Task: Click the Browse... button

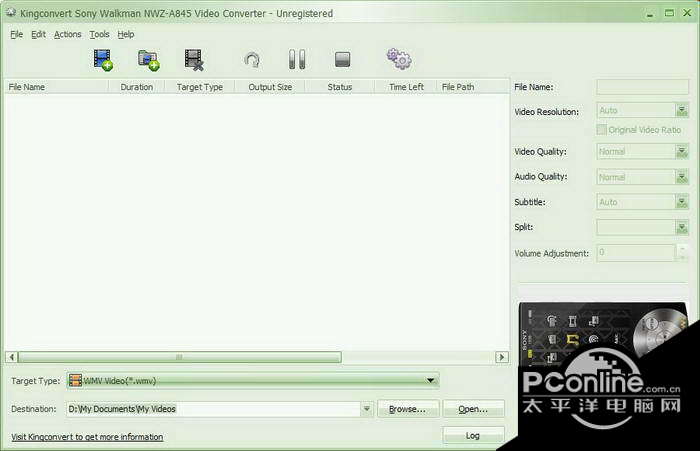Action: point(408,409)
